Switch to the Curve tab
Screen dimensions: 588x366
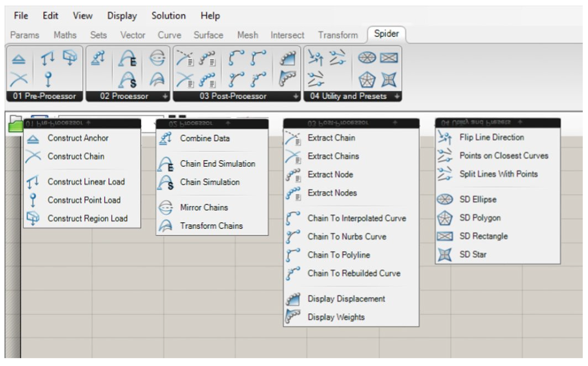pos(170,35)
